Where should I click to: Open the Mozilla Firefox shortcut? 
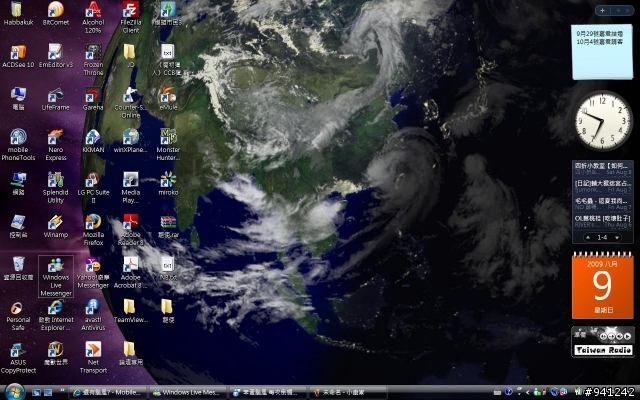(x=93, y=230)
